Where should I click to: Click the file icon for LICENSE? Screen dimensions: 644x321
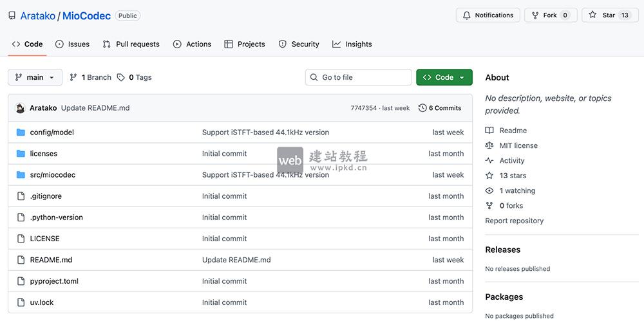(x=21, y=239)
